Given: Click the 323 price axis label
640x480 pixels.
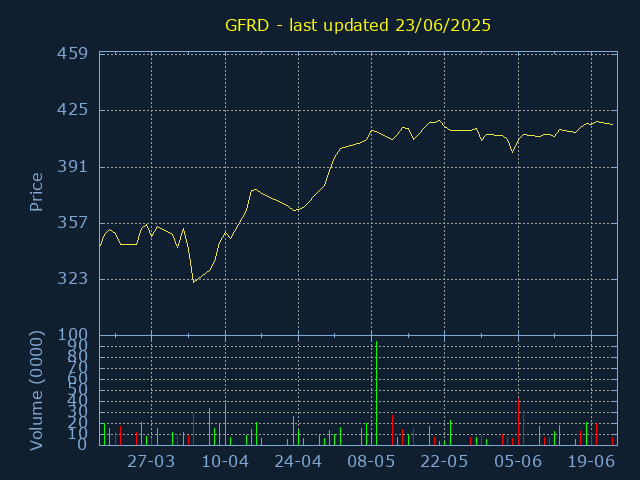Looking at the screenshot, I should coord(73,279).
